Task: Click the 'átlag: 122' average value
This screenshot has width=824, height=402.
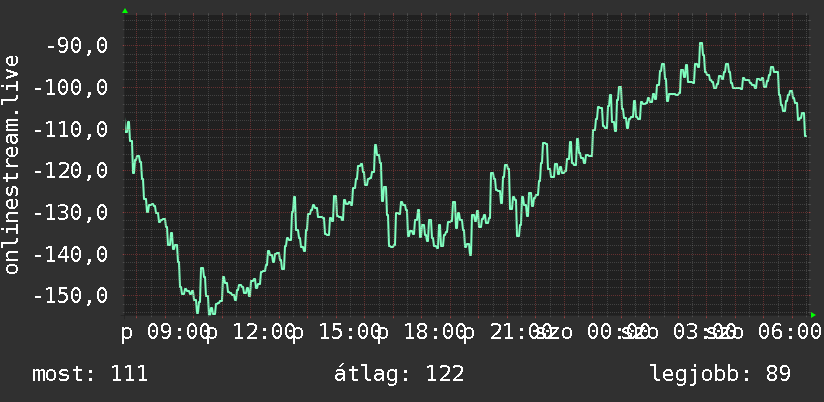Action: pyautogui.click(x=399, y=374)
